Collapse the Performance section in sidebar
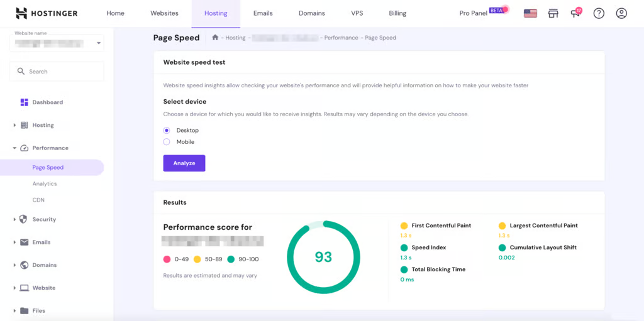This screenshot has height=321, width=644. (x=50, y=148)
